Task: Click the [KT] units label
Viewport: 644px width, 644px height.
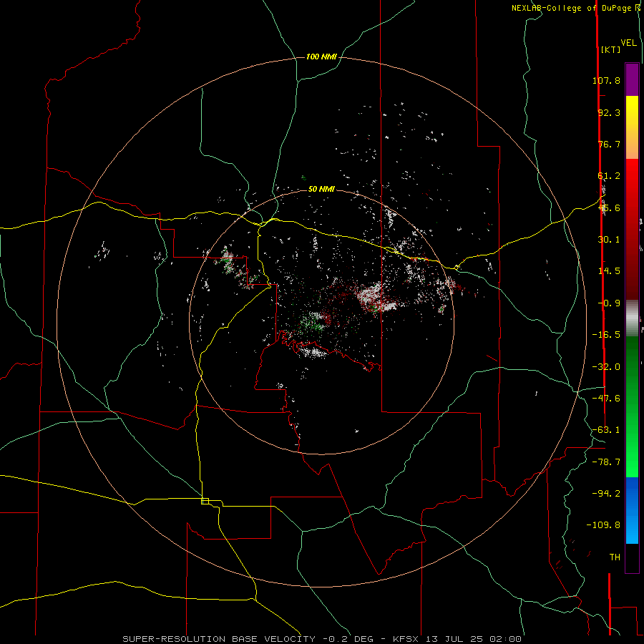Action: point(610,49)
